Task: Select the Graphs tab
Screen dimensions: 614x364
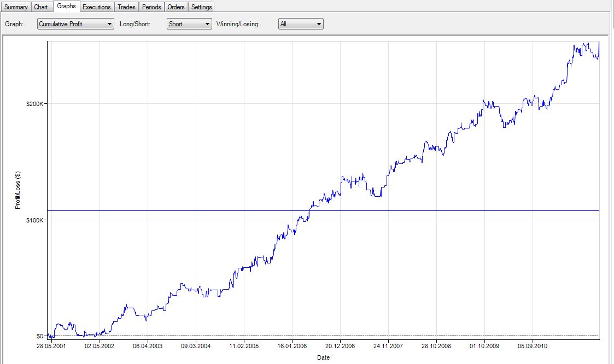Action: pos(66,7)
